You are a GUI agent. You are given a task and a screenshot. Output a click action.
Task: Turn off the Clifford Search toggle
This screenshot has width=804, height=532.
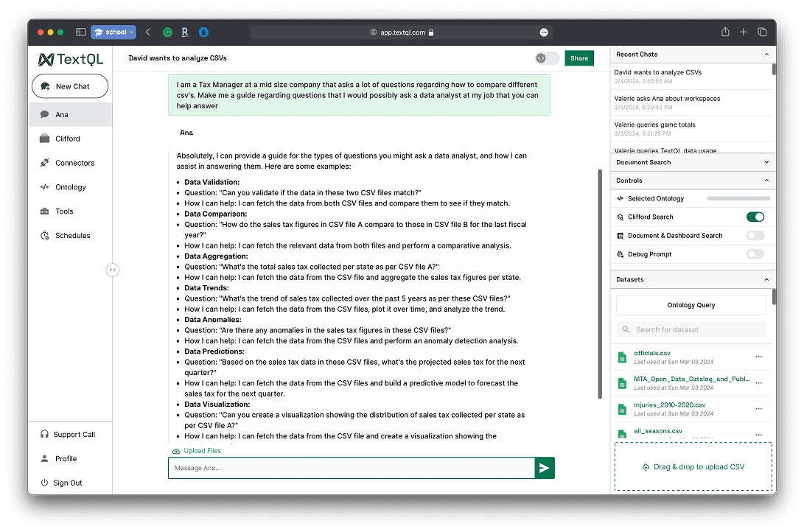pyautogui.click(x=755, y=217)
